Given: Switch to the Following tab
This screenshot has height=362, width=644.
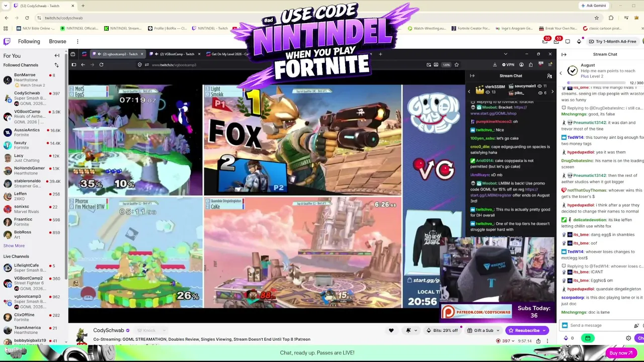Looking at the screenshot, I should [29, 41].
